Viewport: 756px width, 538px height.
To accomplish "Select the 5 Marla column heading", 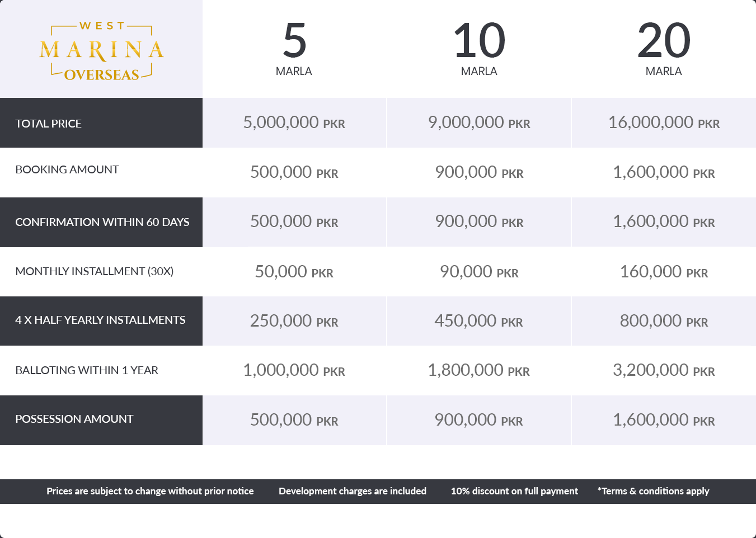I will pyautogui.click(x=294, y=48).
